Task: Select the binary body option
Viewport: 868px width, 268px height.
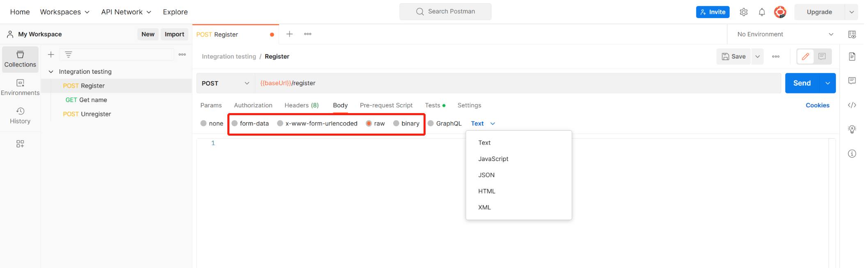Action: [396, 123]
